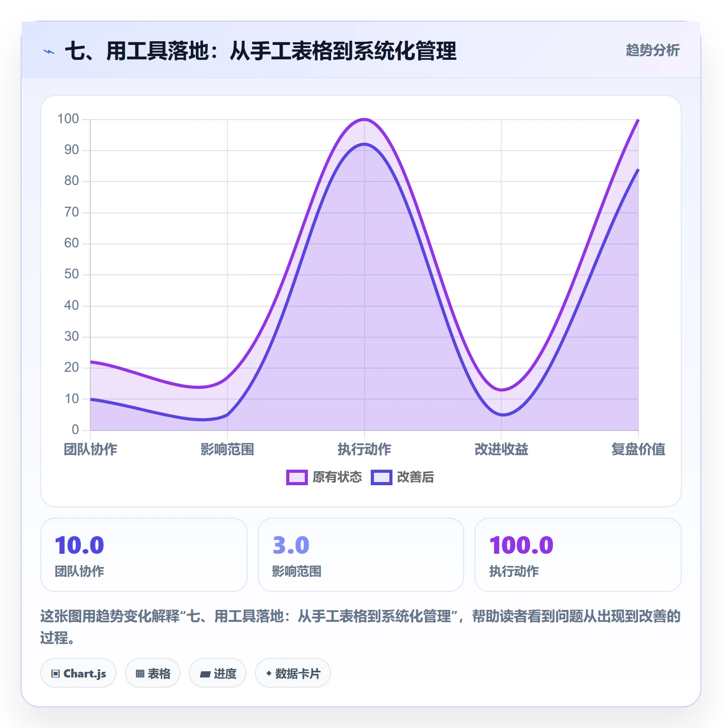Open the 100.0 执行动作 stat card
The height and width of the screenshot is (728, 722).
click(578, 555)
